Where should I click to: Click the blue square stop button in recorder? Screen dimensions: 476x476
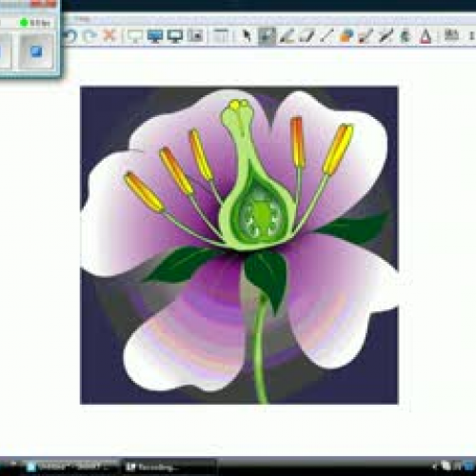click(x=36, y=51)
